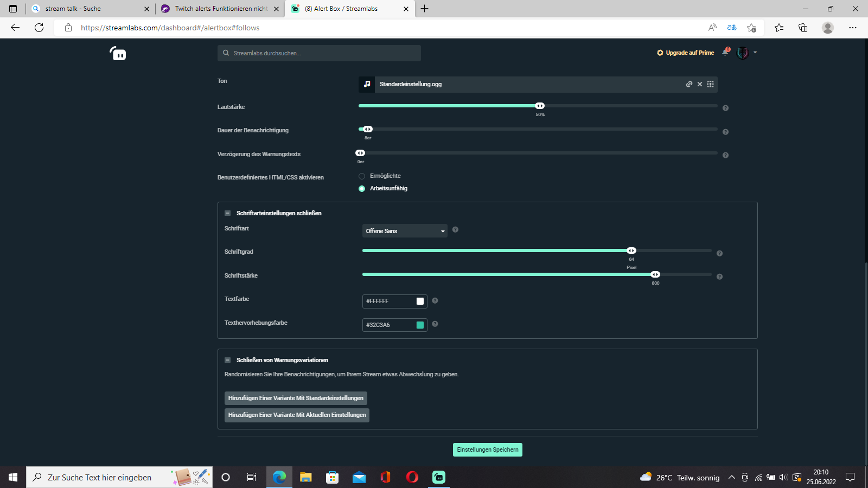Collapse Schriftarteinstellungen schließen section
This screenshot has width=868, height=488.
pos(228,213)
